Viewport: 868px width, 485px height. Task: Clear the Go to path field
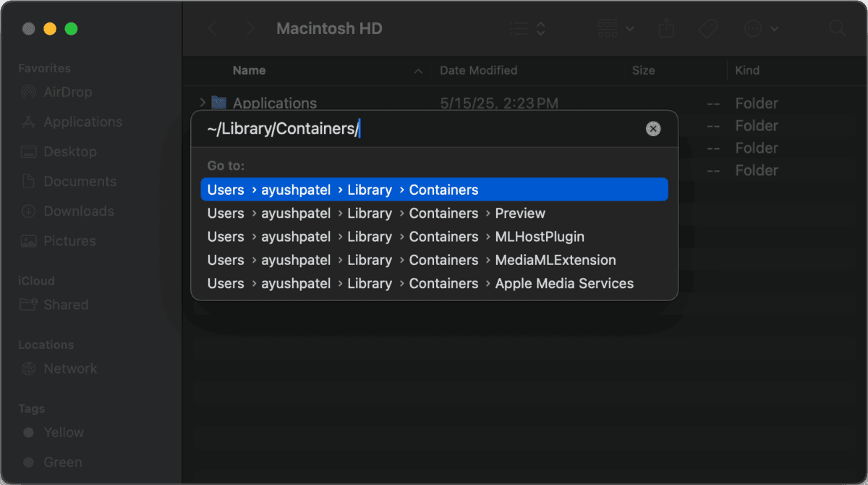point(653,129)
